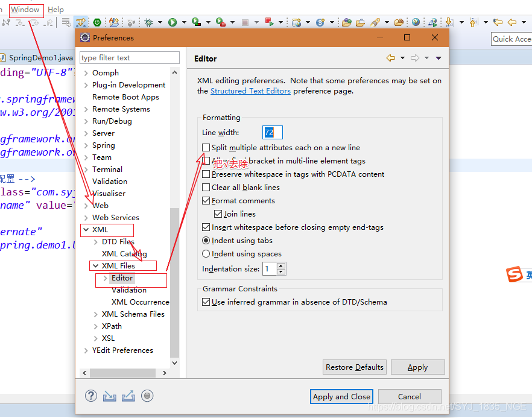This screenshot has height=418, width=532.
Task: Click the Open Task folder icon
Action: click(360, 23)
